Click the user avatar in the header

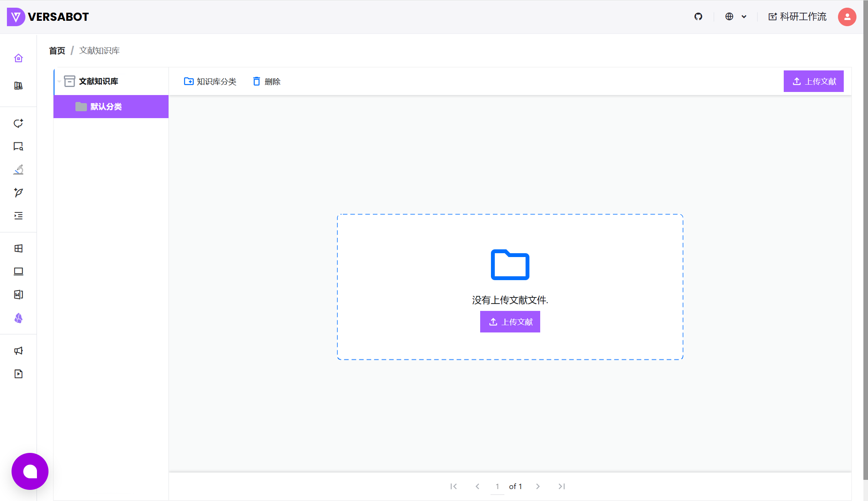point(847,17)
